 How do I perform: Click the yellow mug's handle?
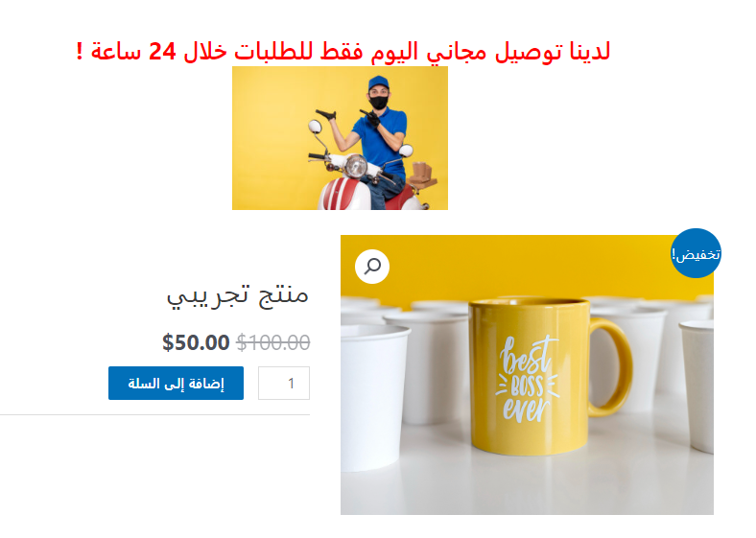(x=611, y=367)
